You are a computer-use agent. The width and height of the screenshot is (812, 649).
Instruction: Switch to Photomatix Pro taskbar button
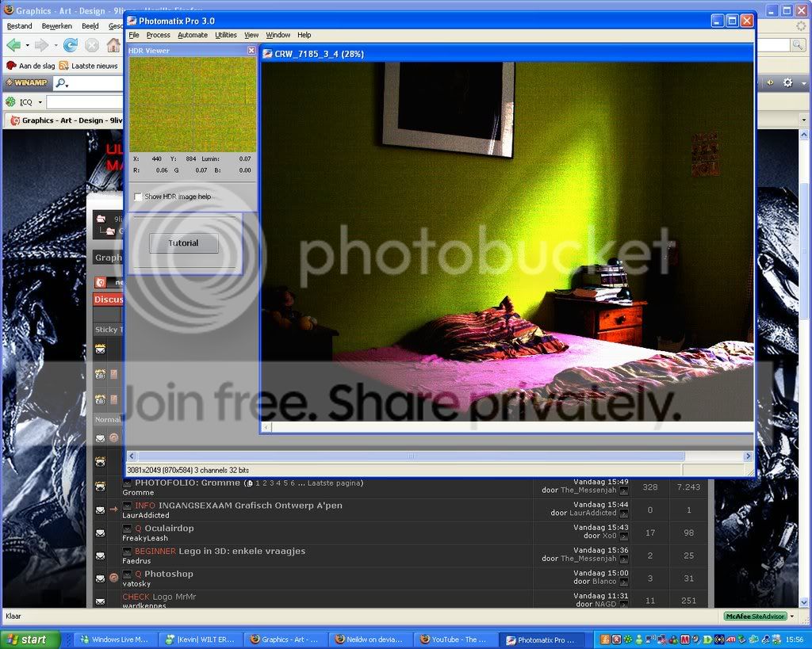[542, 639]
